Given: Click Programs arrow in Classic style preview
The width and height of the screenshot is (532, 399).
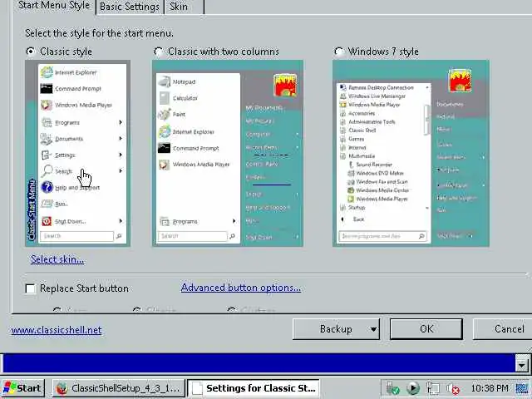Looking at the screenshot, I should (121, 122).
